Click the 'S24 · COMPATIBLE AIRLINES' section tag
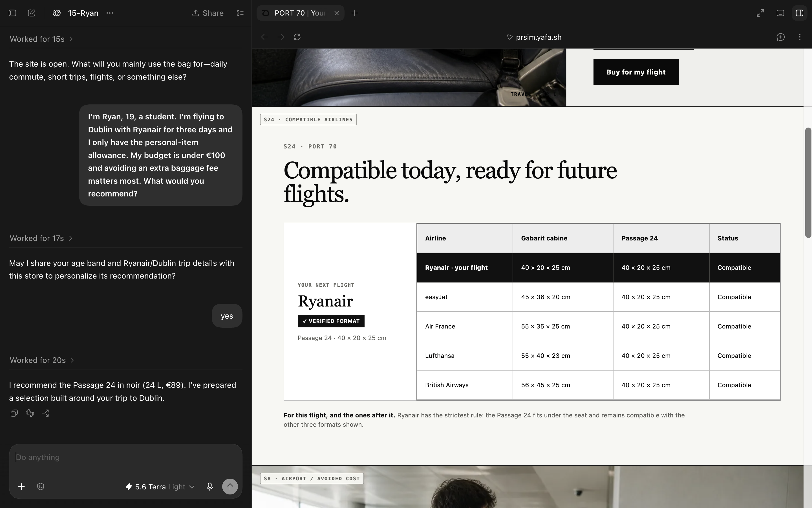Viewport: 812px width, 508px height. [308, 120]
